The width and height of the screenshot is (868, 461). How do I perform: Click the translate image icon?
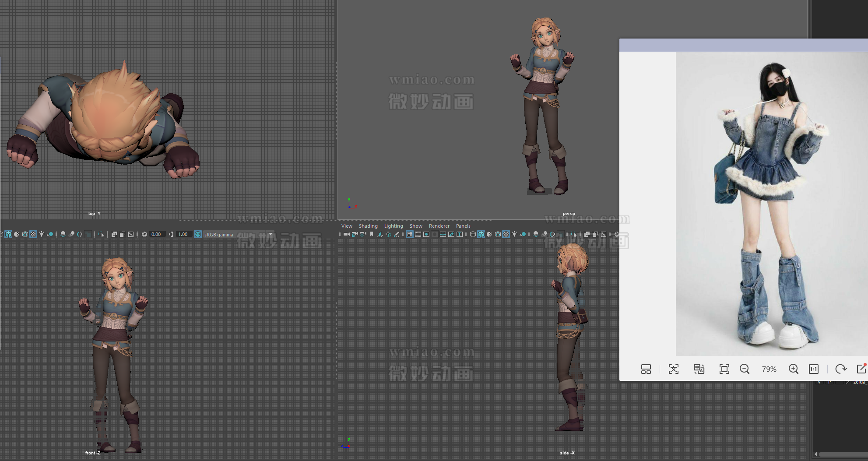[x=699, y=369]
